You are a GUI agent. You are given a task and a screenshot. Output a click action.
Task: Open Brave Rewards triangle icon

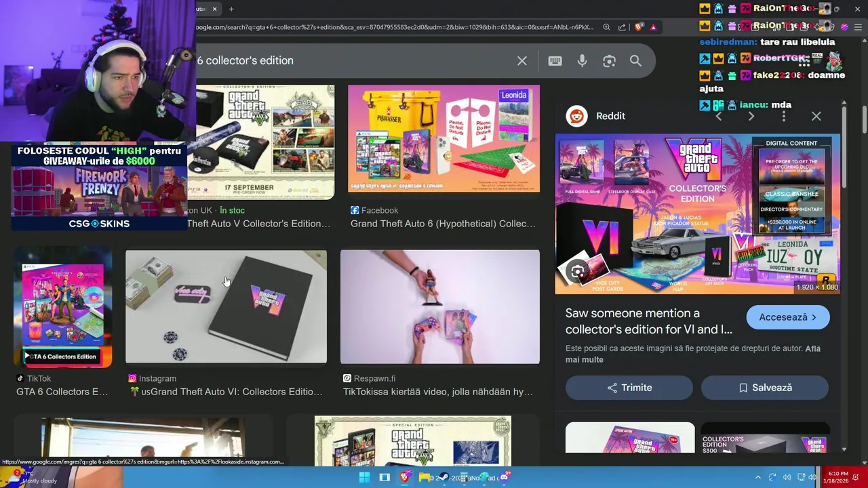653,27
